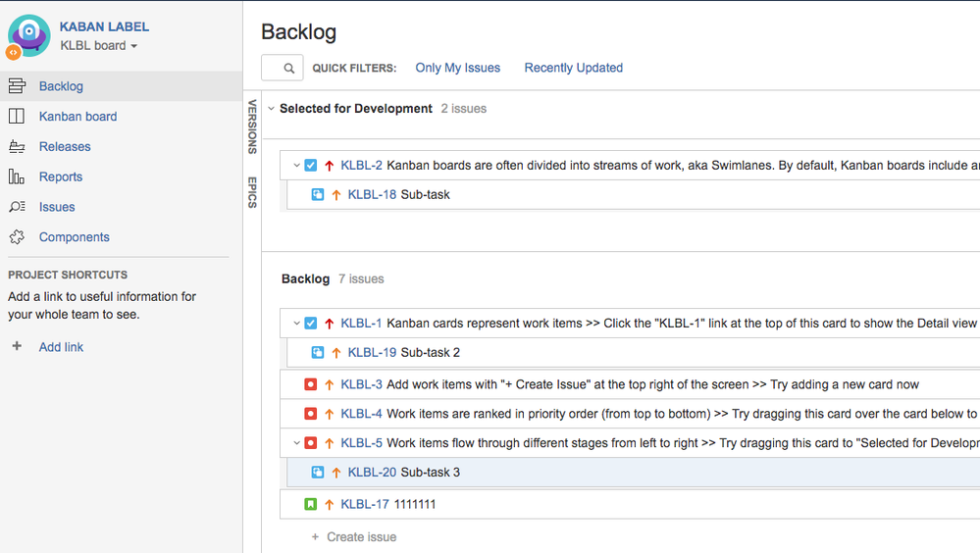Image resolution: width=980 pixels, height=553 pixels.
Task: Click the sub-task type icon of KLBL-20
Action: [318, 473]
